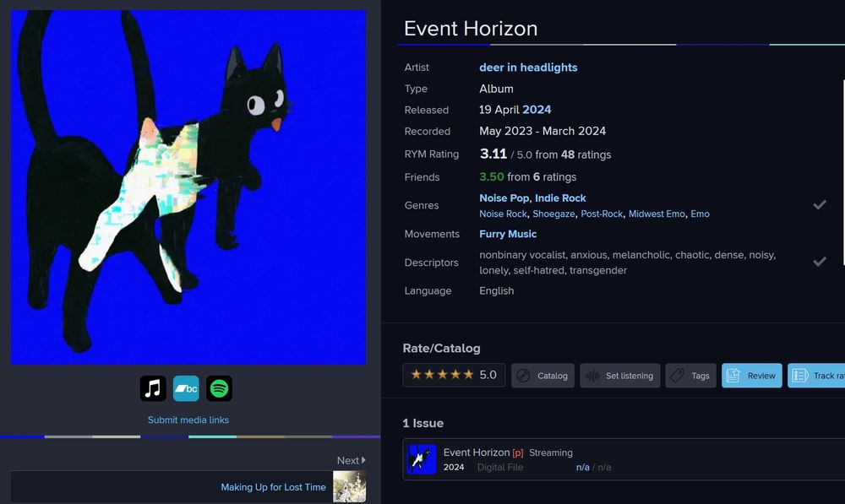This screenshot has width=845, height=504.
Task: Click Submit media links
Action: (188, 420)
